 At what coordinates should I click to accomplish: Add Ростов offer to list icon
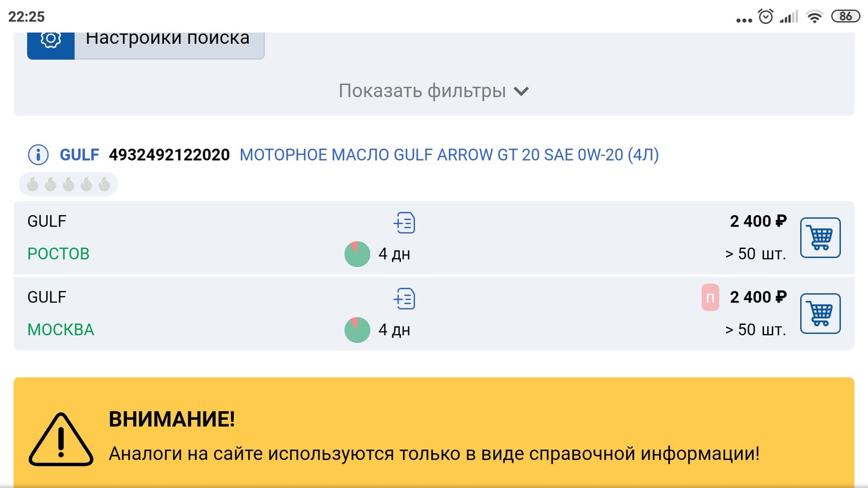pyautogui.click(x=404, y=223)
